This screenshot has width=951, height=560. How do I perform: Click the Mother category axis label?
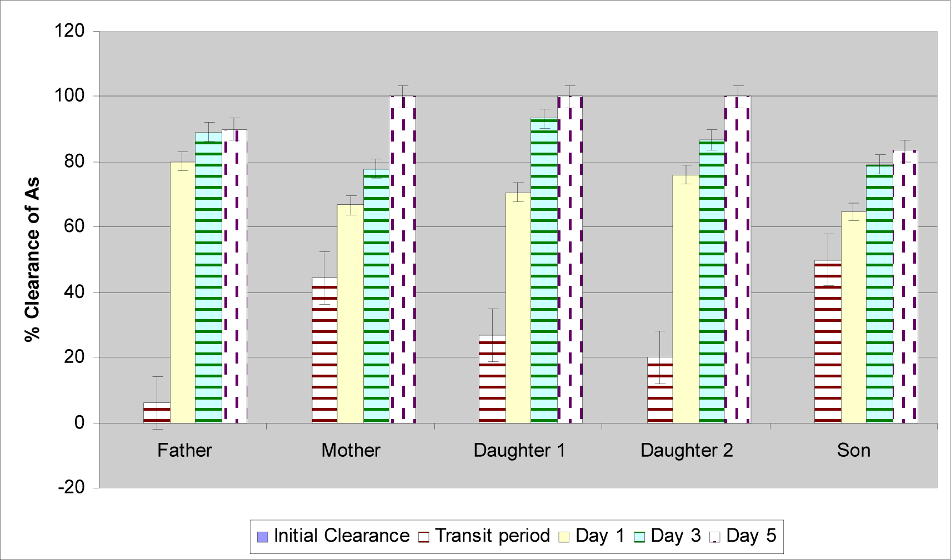coord(351,450)
